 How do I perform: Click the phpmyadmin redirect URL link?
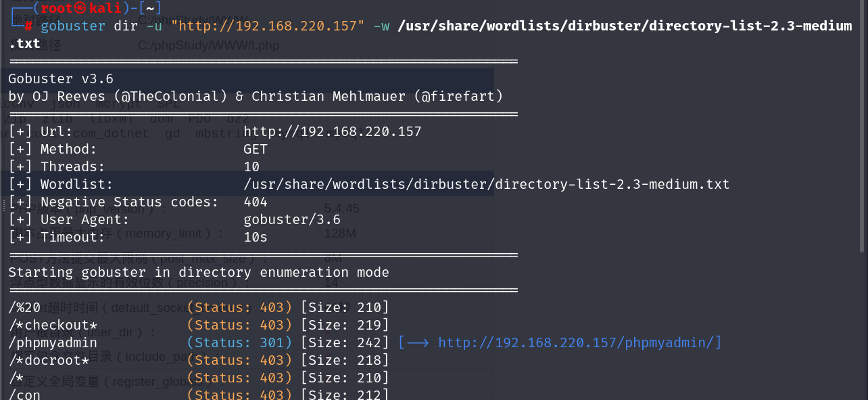(x=579, y=342)
